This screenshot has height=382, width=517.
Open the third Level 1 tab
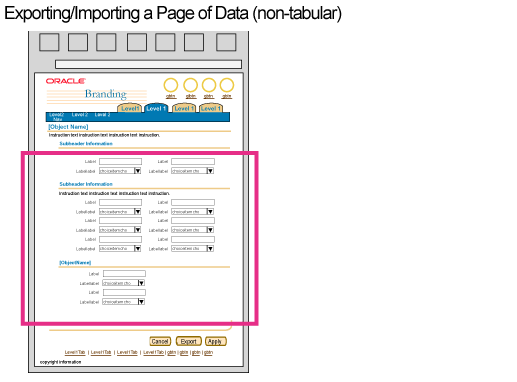(184, 108)
